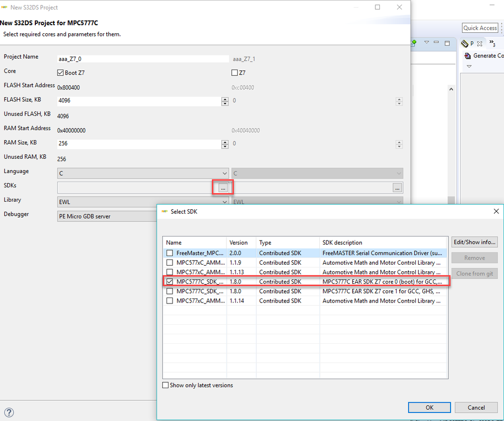Click Remove button
Viewport: 504px width, 421px height.
(x=474, y=258)
